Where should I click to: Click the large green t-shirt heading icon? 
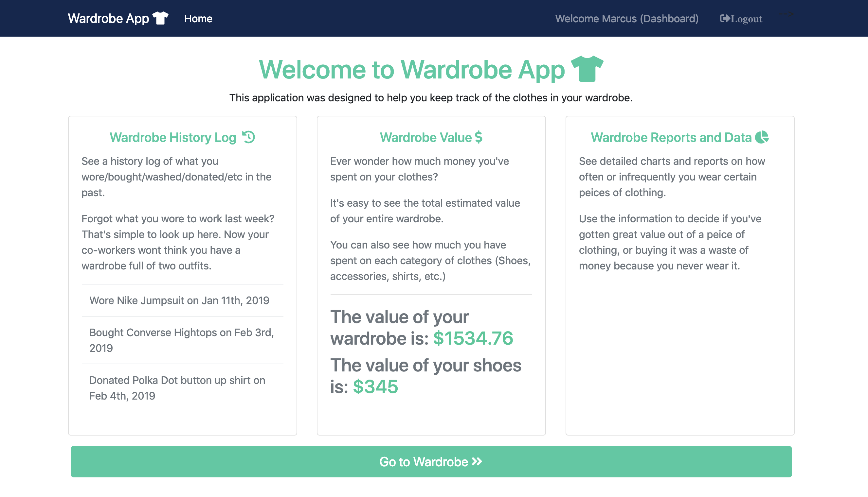pos(587,69)
